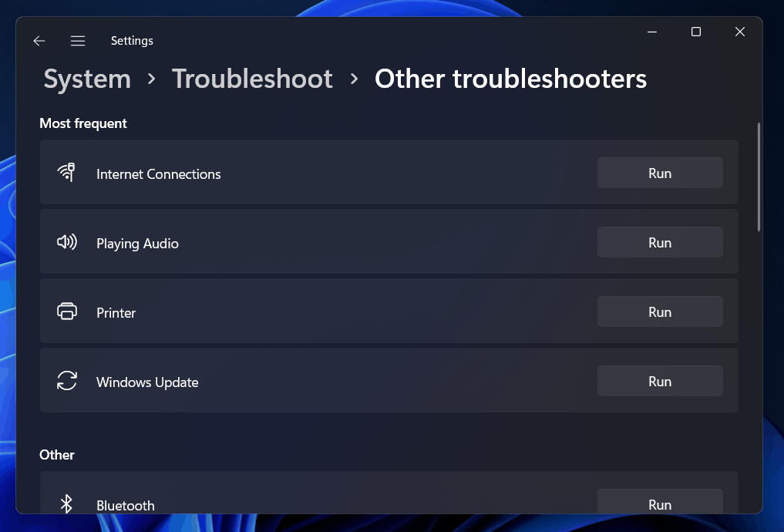
Task: Close the Settings window
Action: pyautogui.click(x=740, y=32)
